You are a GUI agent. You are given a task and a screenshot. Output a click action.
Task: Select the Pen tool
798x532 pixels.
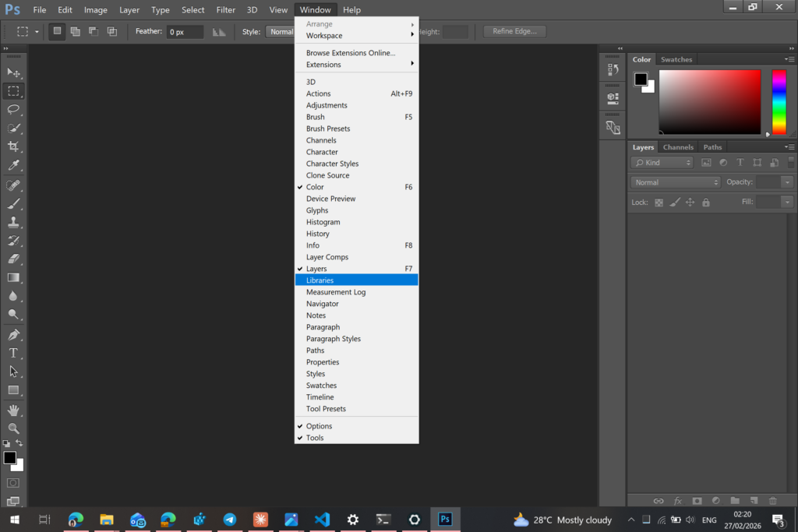coord(13,334)
